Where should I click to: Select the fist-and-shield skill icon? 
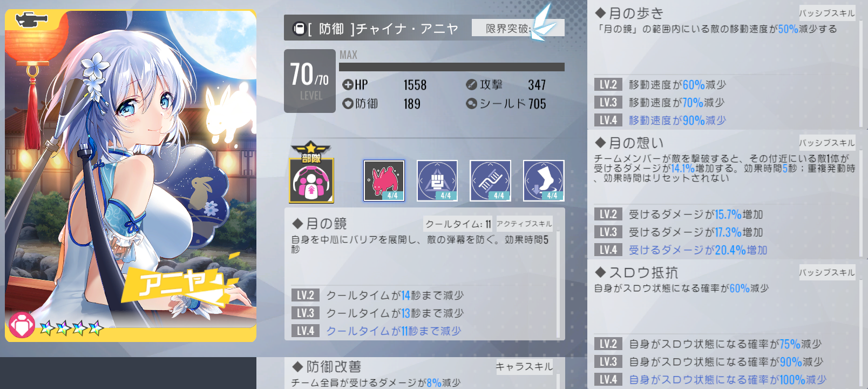point(437,180)
